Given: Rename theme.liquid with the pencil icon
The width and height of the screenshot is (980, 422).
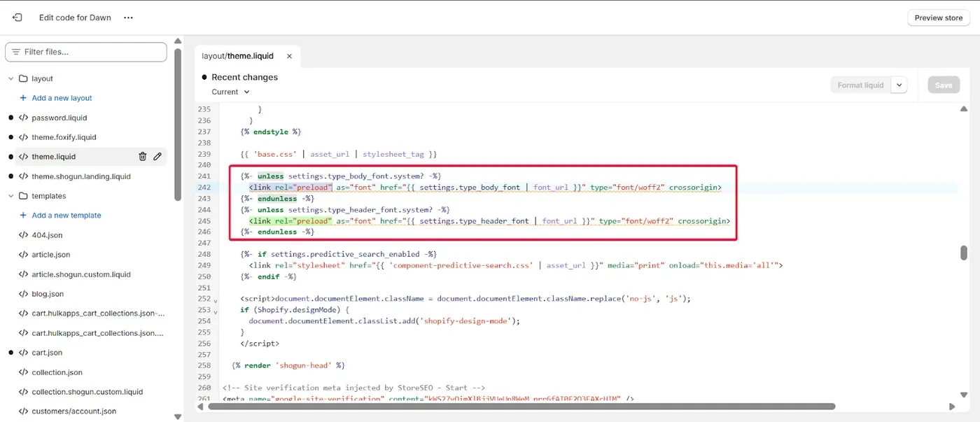Looking at the screenshot, I should coord(157,157).
